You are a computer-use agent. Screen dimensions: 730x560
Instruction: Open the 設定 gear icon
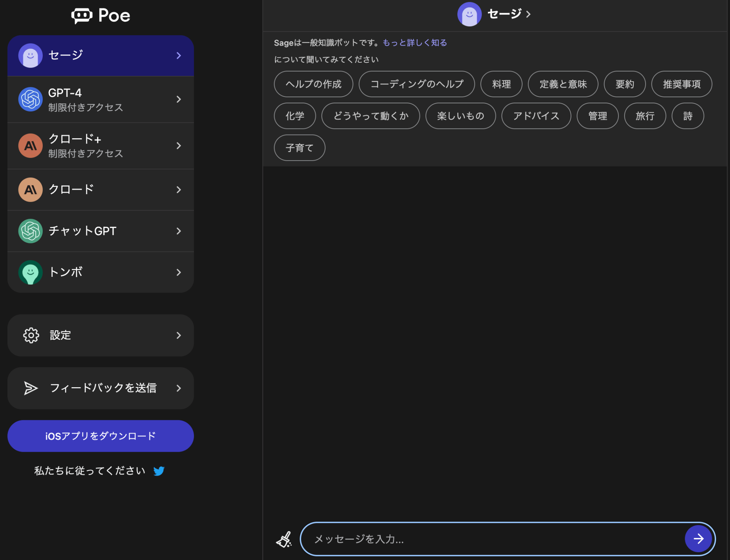pos(31,335)
